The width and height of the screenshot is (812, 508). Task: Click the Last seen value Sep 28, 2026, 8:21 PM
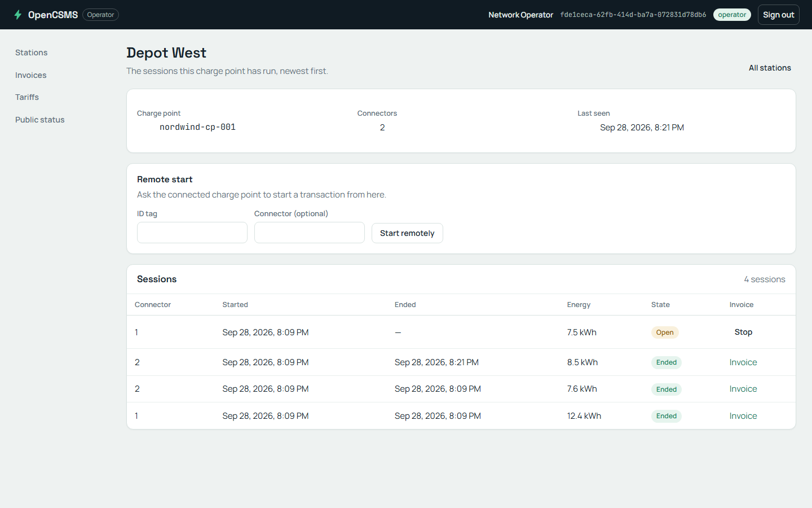642,128
